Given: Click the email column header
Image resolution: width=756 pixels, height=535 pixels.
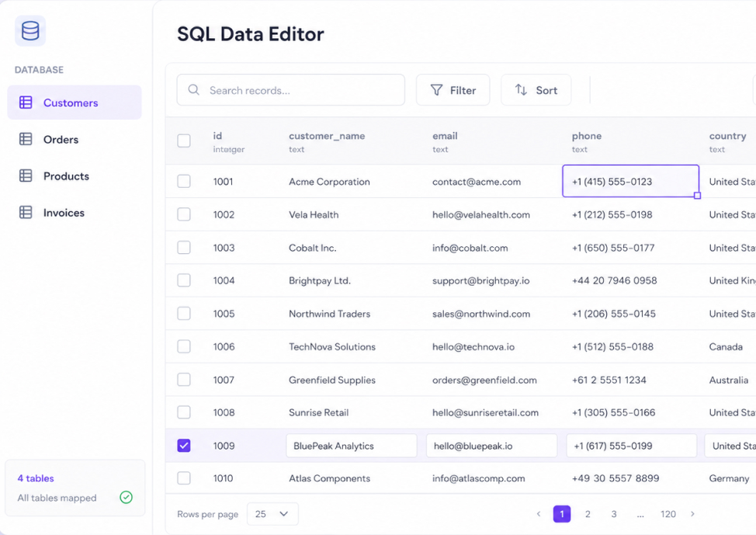Looking at the screenshot, I should pos(445,136).
